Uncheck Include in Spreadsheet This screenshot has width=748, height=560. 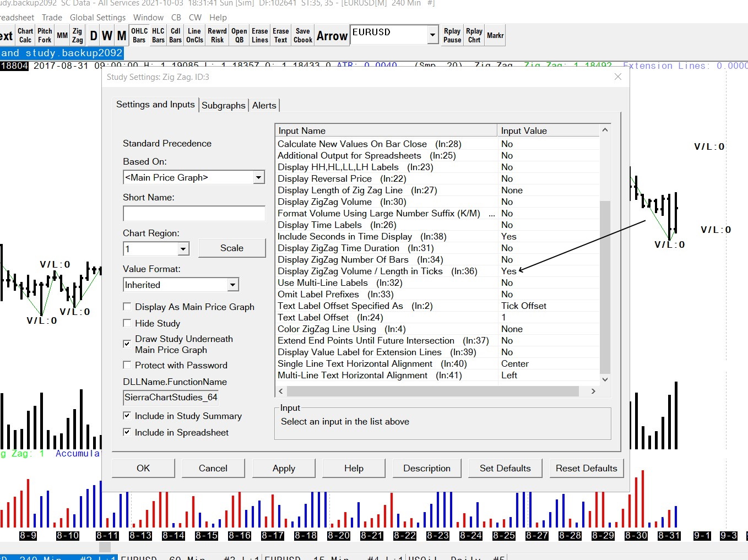tap(127, 432)
